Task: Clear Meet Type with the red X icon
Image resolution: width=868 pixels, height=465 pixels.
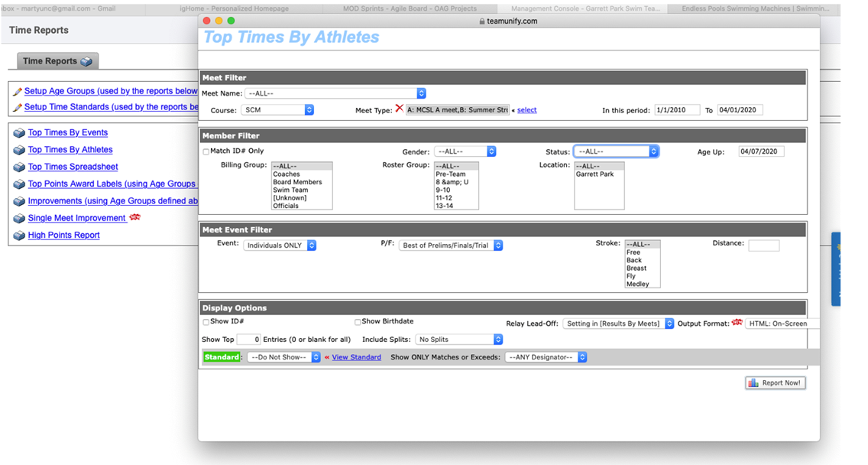Action: click(399, 109)
